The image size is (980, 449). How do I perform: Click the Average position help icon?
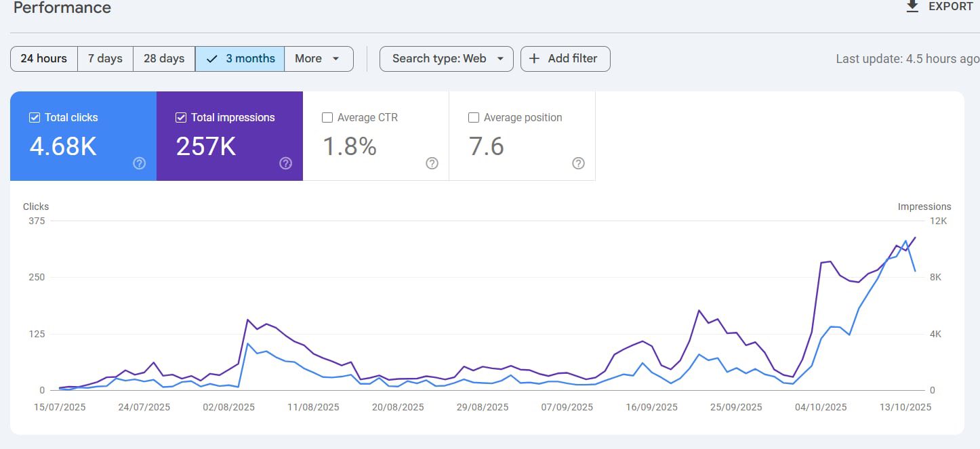(578, 163)
